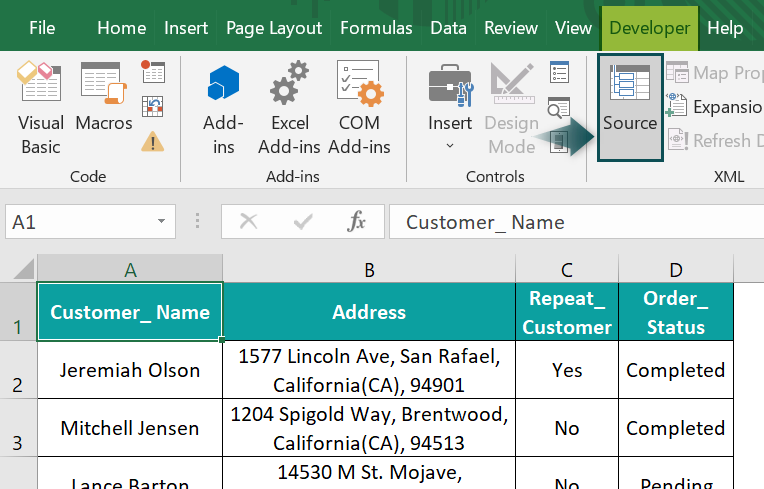Click the Yes cell for Jeremiah Olson
764x489 pixels.
(567, 370)
